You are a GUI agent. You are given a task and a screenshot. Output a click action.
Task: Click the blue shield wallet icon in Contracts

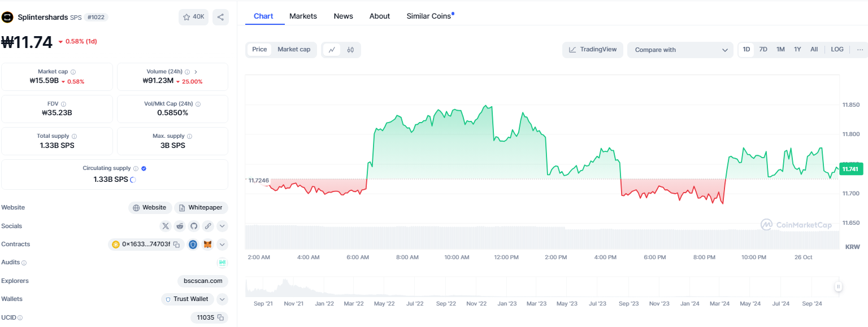pyautogui.click(x=193, y=245)
